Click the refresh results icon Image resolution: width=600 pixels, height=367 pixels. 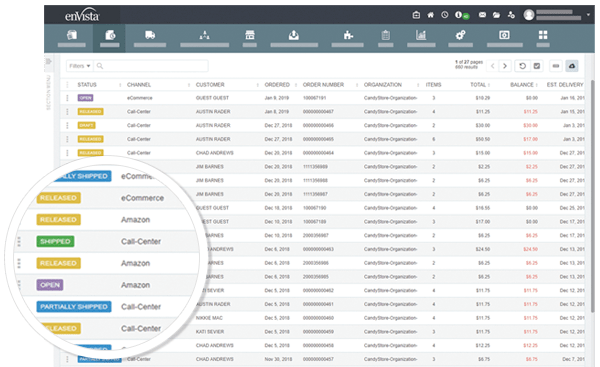(522, 66)
